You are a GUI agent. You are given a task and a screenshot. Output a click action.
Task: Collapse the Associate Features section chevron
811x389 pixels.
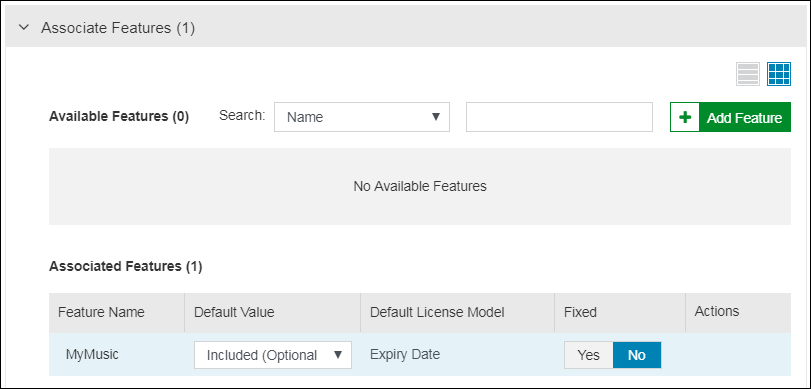24,27
